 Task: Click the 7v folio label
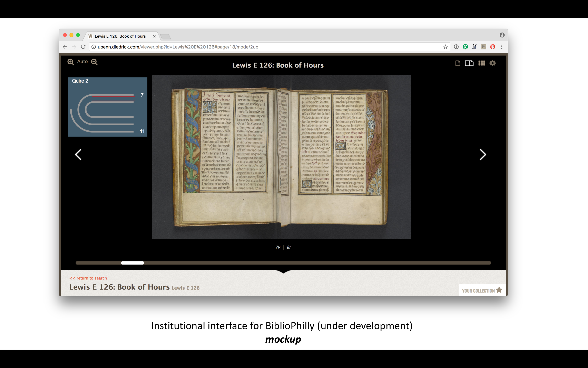point(278,247)
